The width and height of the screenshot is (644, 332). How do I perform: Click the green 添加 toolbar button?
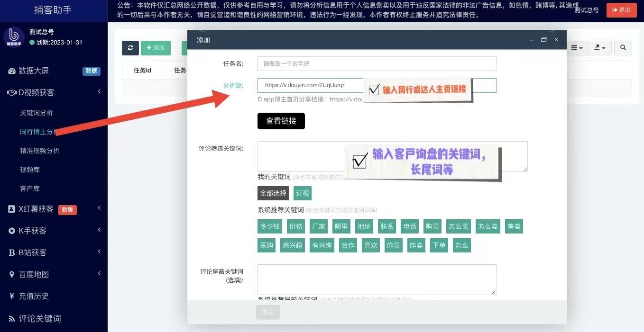pos(156,48)
